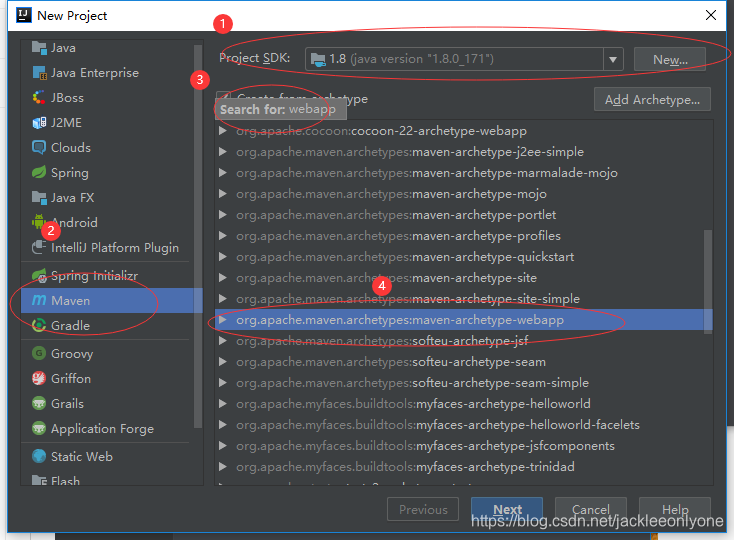Choose Gradle project type
This screenshot has width=734, height=540.
[107, 325]
